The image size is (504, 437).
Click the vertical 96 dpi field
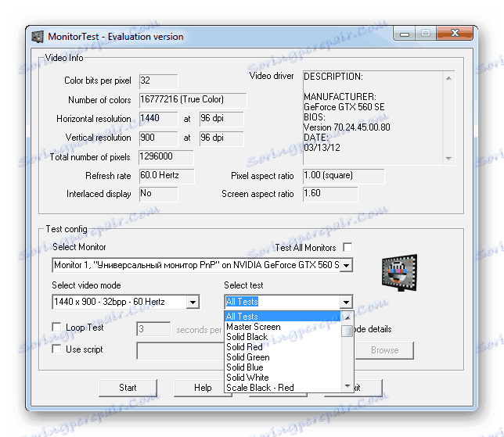(x=221, y=138)
